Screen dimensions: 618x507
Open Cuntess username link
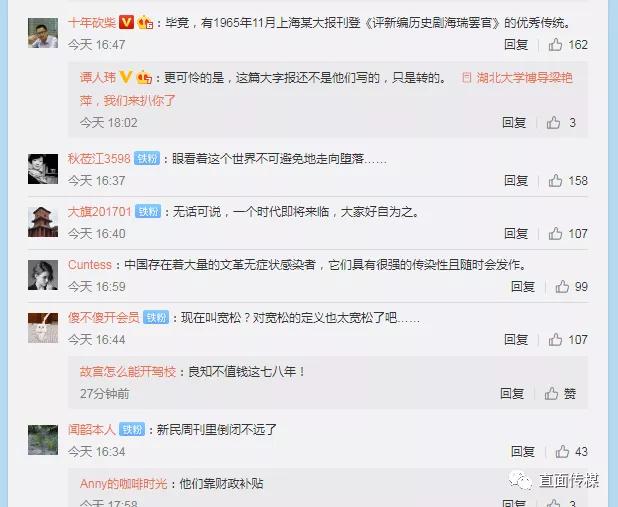(x=90, y=265)
